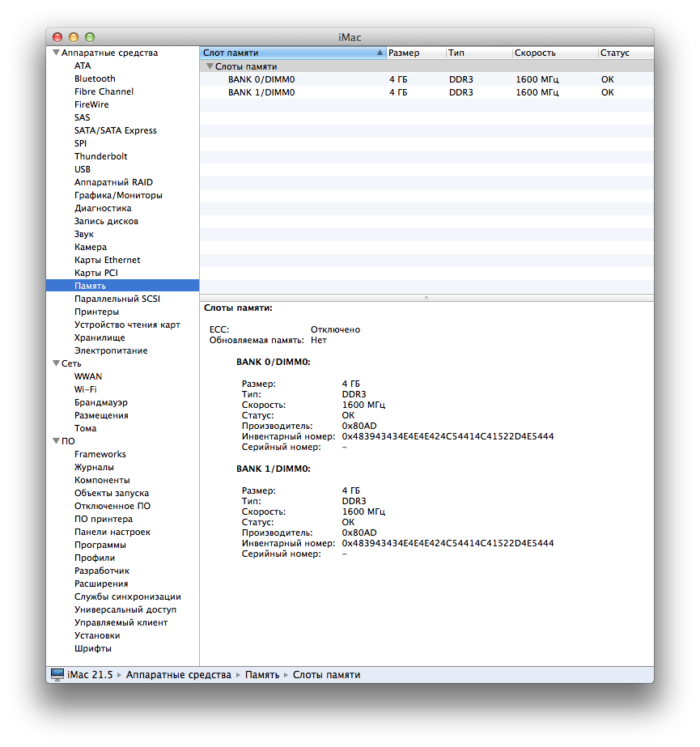The width and height of the screenshot is (700, 747).
Task: Select Отключенное ПО item
Action: pos(112,506)
